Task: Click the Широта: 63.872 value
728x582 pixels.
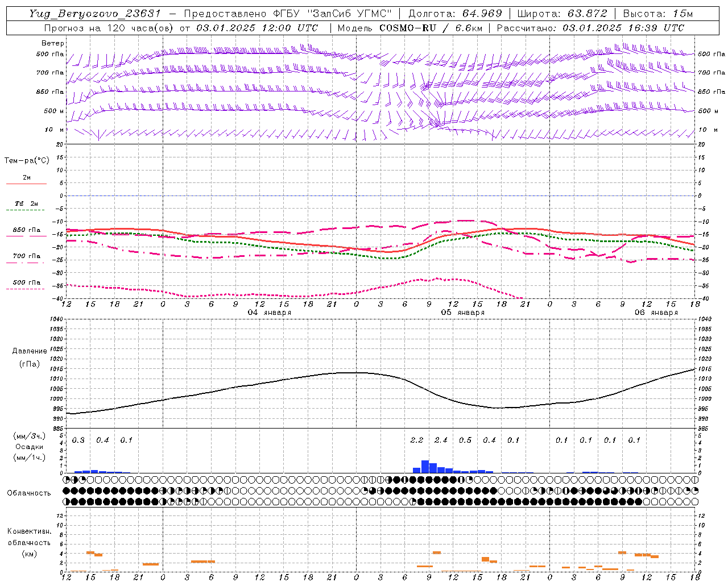Action: click(x=562, y=14)
